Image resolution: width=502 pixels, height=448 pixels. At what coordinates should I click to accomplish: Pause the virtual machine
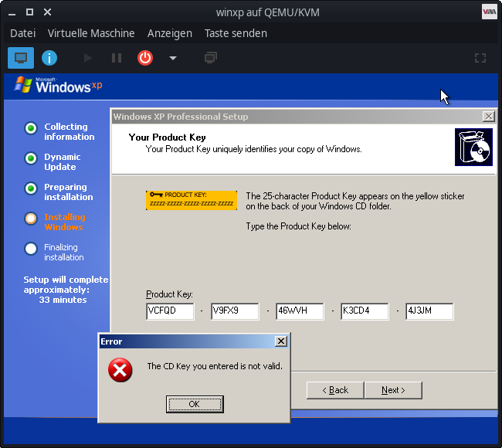coord(117,58)
